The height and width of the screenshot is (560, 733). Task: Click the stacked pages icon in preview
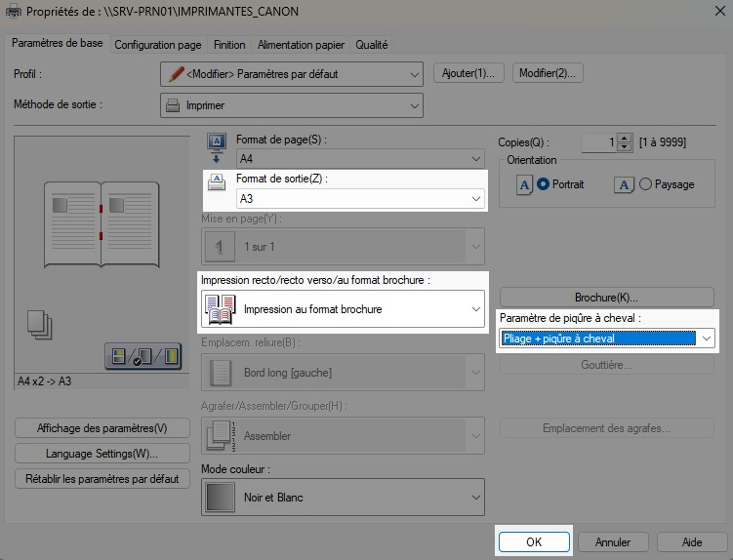coord(40,325)
